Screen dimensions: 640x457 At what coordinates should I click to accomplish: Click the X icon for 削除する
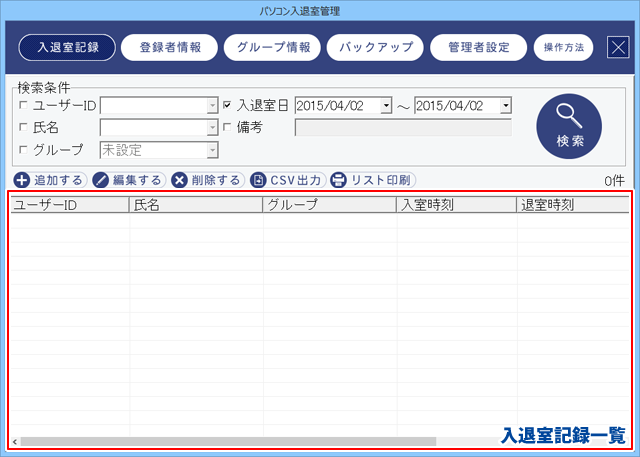[x=179, y=180]
